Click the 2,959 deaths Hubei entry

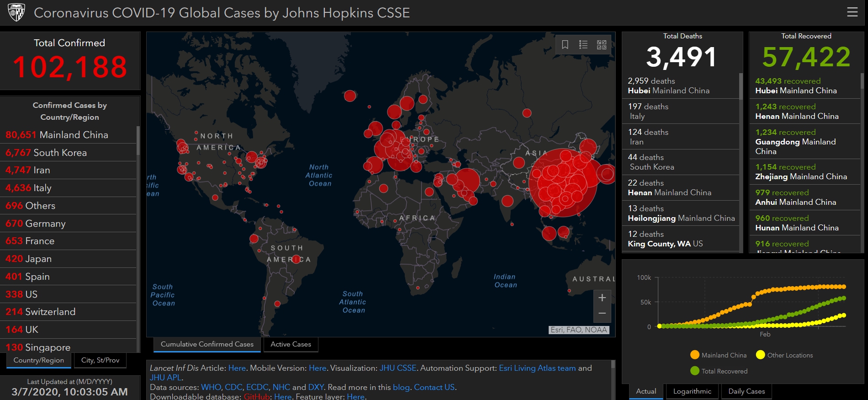[681, 85]
